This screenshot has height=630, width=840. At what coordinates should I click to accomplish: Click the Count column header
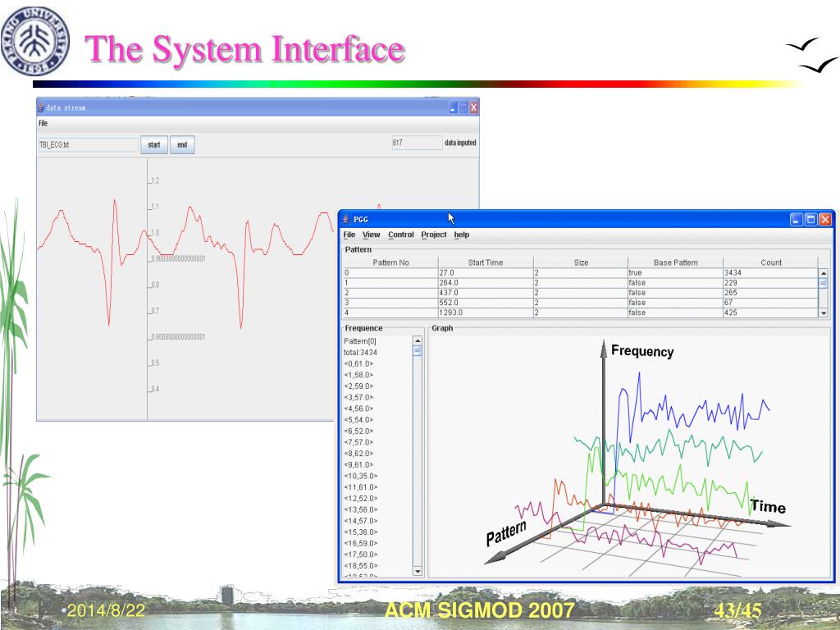[771, 262]
